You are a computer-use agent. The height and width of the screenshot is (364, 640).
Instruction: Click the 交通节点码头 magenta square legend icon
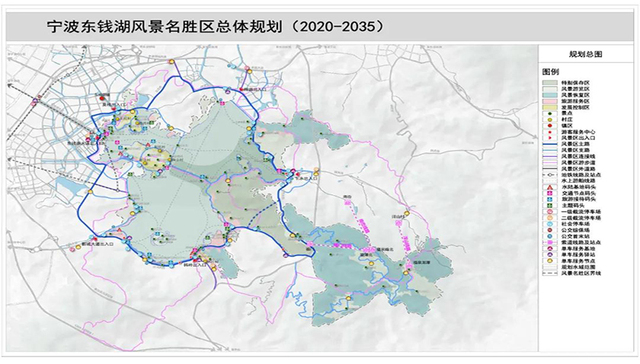550,193
